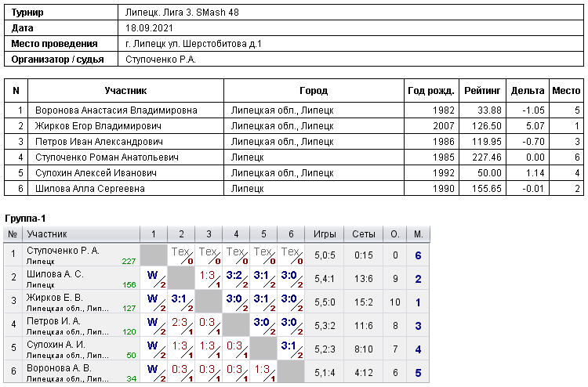Select participant 'Воронова Анастасия Владимировна'
The width and height of the screenshot is (588, 387).
click(116, 110)
